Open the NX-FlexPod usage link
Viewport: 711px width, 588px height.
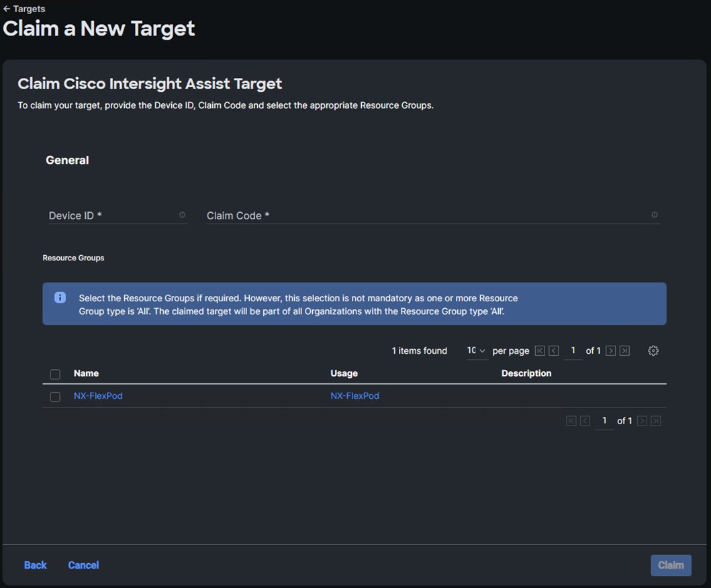354,396
